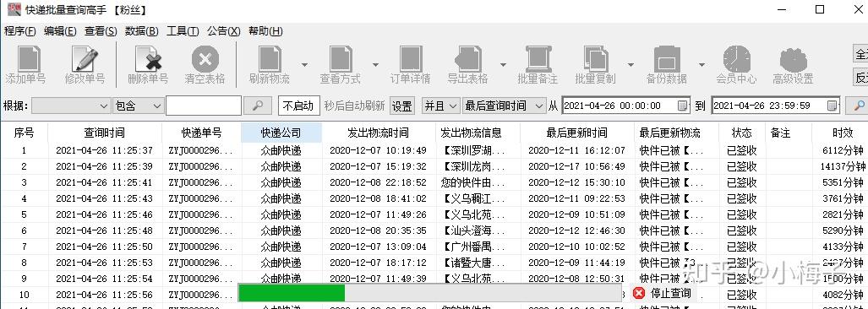Sort by the 发出物流时间 column header
The width and height of the screenshot is (868, 309).
pos(378,133)
